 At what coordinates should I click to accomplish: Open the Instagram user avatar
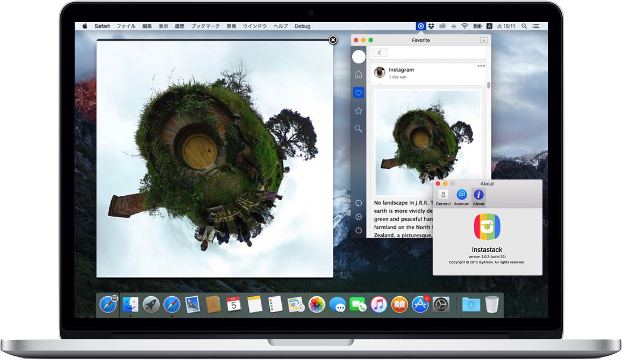click(x=380, y=72)
